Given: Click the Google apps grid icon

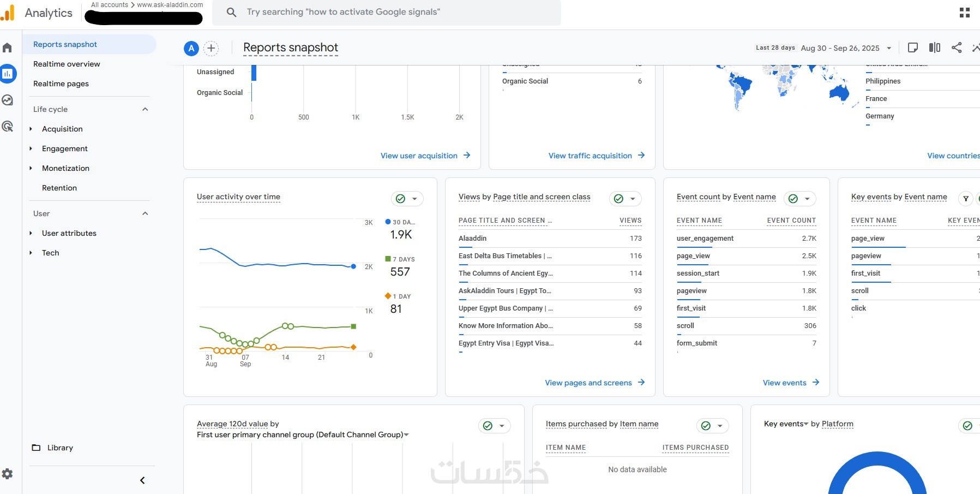Looking at the screenshot, I should coord(964,13).
